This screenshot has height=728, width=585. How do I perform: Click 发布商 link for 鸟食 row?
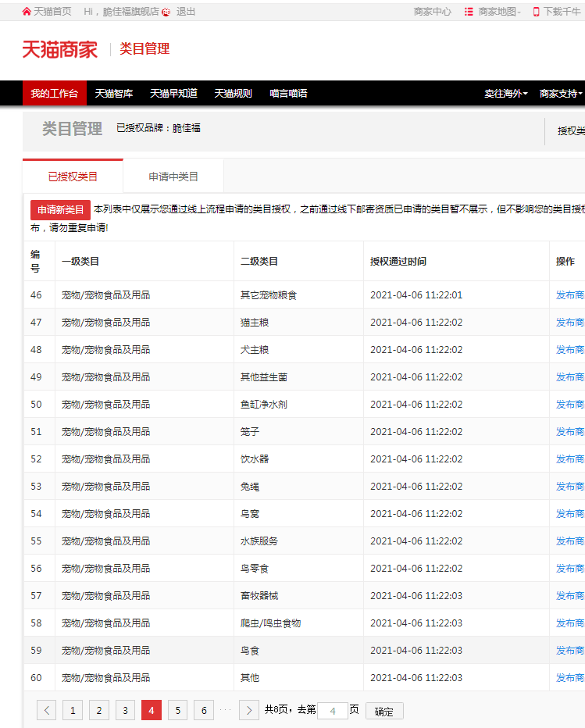570,651
